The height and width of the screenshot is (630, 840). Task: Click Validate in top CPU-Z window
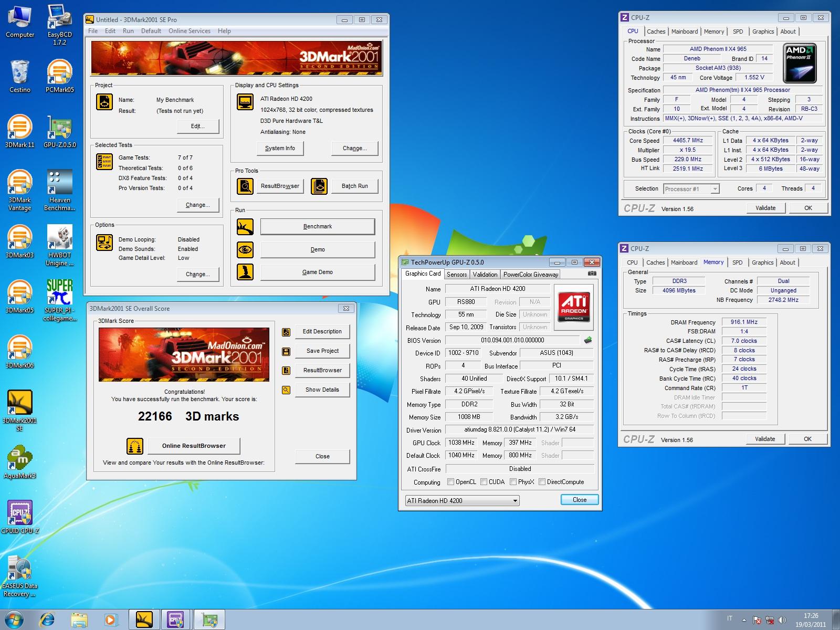click(765, 208)
